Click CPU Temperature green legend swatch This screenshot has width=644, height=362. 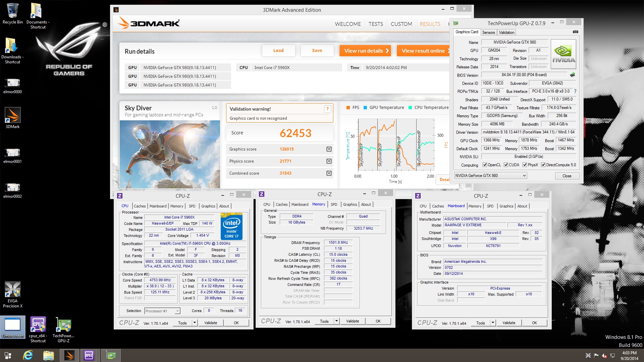pyautogui.click(x=410, y=108)
